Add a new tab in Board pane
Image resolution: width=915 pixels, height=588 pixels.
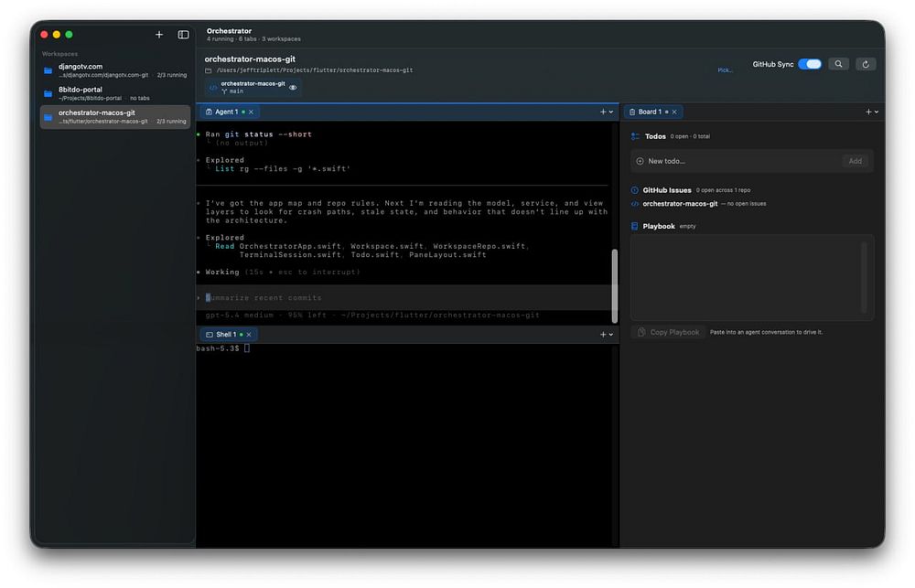868,112
